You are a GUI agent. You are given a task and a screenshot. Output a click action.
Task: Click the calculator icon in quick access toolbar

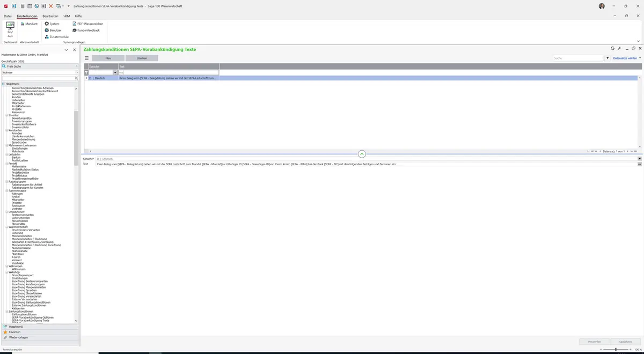click(x=21, y=6)
